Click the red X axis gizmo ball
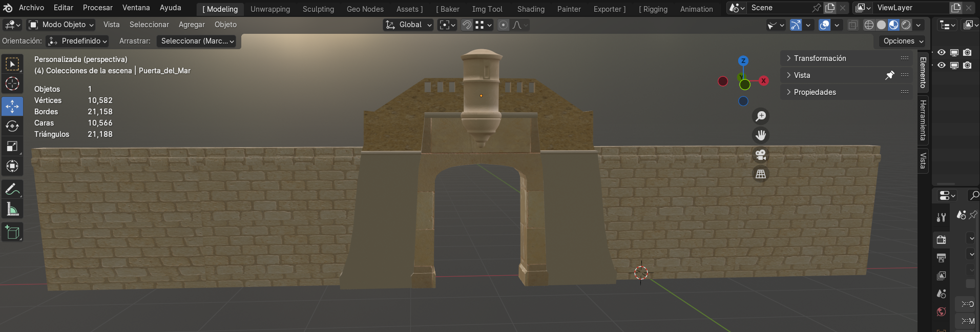 pos(763,81)
